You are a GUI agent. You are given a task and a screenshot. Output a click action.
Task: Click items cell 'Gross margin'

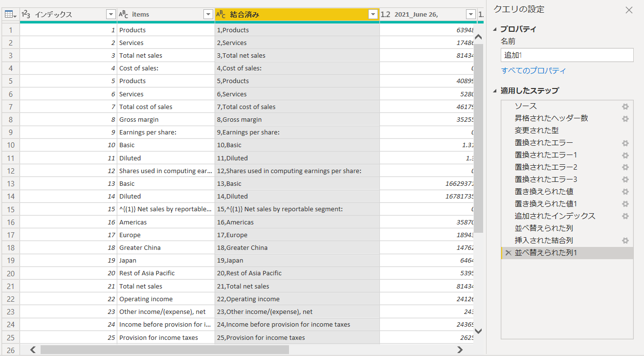pos(166,119)
